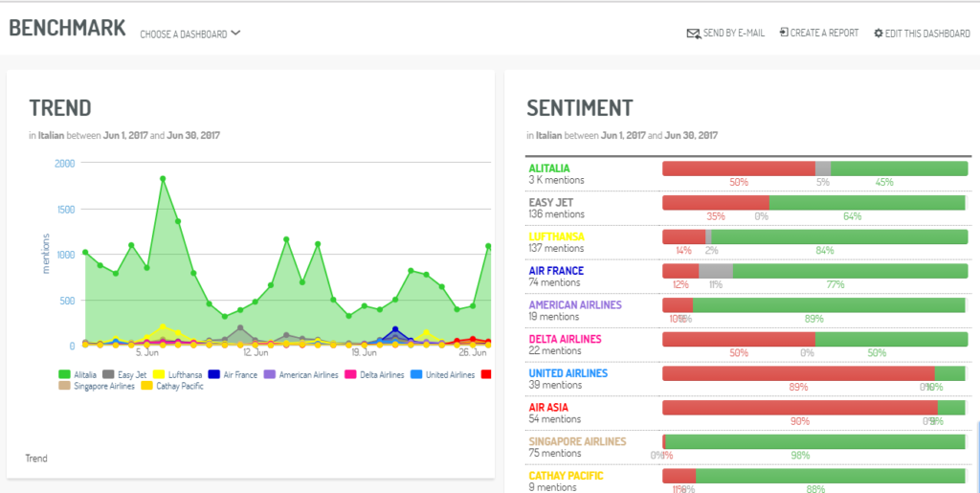
Task: Click the '74 mentions' text
Action: coord(554,281)
